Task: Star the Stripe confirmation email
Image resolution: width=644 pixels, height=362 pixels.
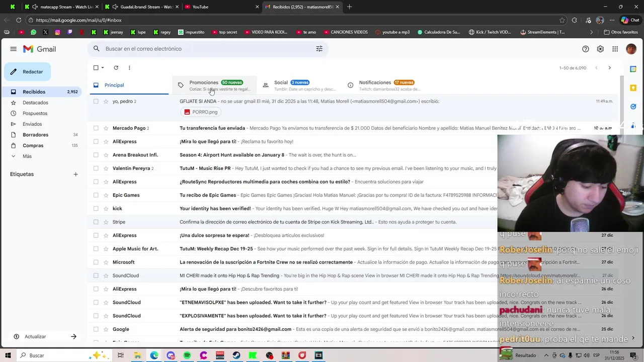Action: tap(106, 222)
